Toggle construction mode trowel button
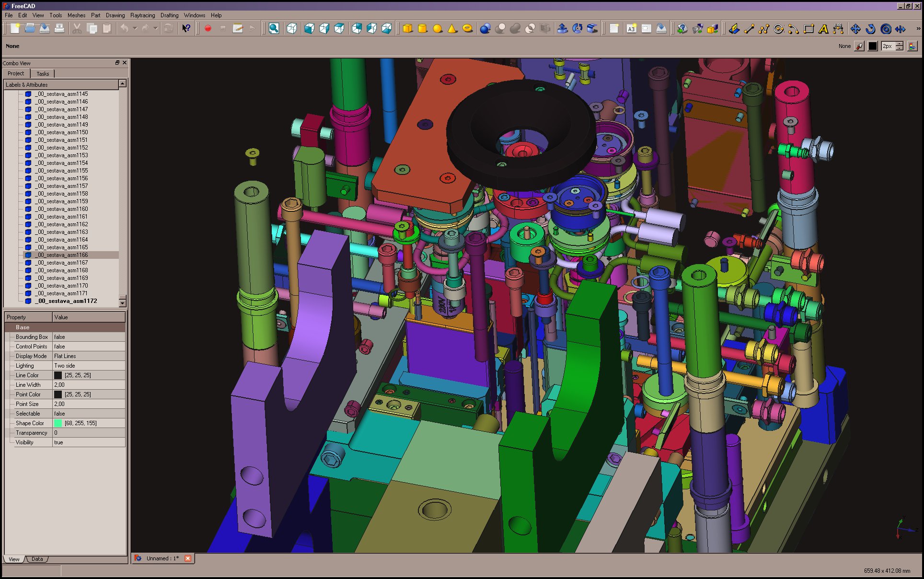The image size is (924, 579). (860, 46)
